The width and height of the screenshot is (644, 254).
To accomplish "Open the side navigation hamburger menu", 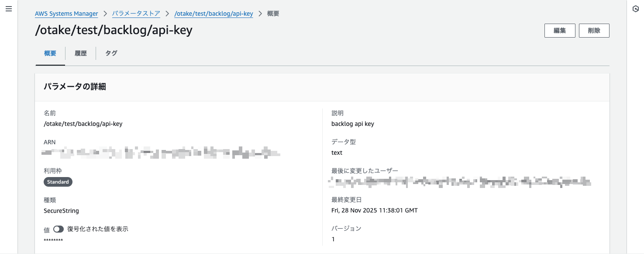I will [8, 9].
